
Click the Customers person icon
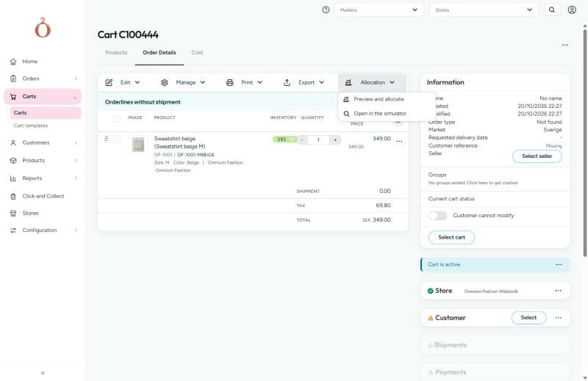(13, 142)
